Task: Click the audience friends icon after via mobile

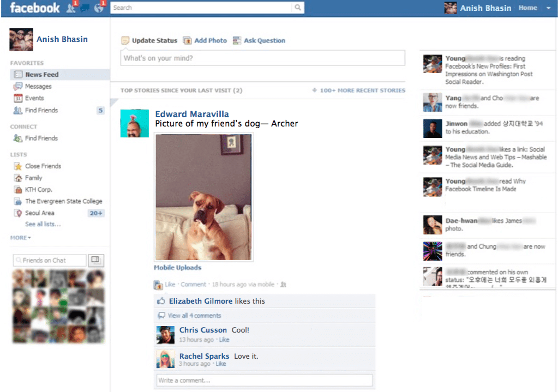Action: [283, 285]
